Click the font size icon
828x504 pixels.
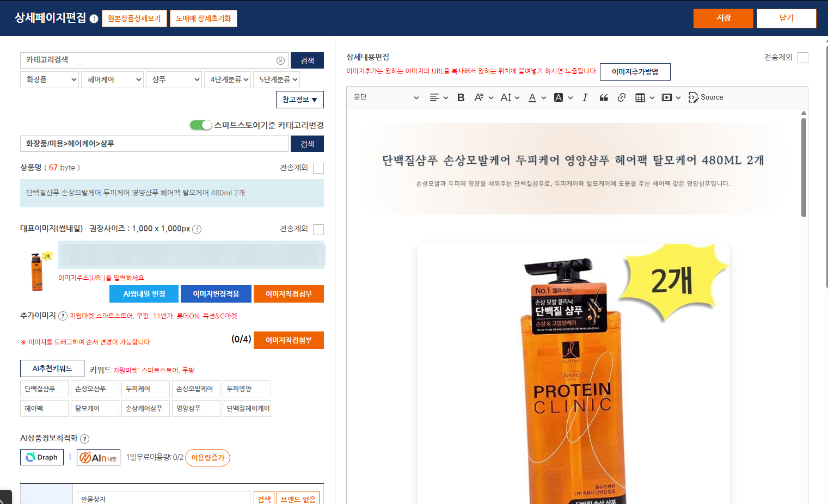(506, 97)
